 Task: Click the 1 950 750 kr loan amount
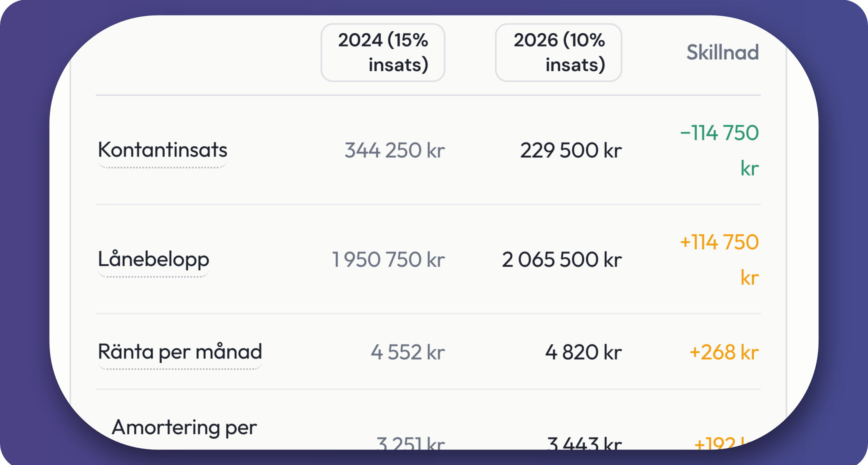(388, 260)
